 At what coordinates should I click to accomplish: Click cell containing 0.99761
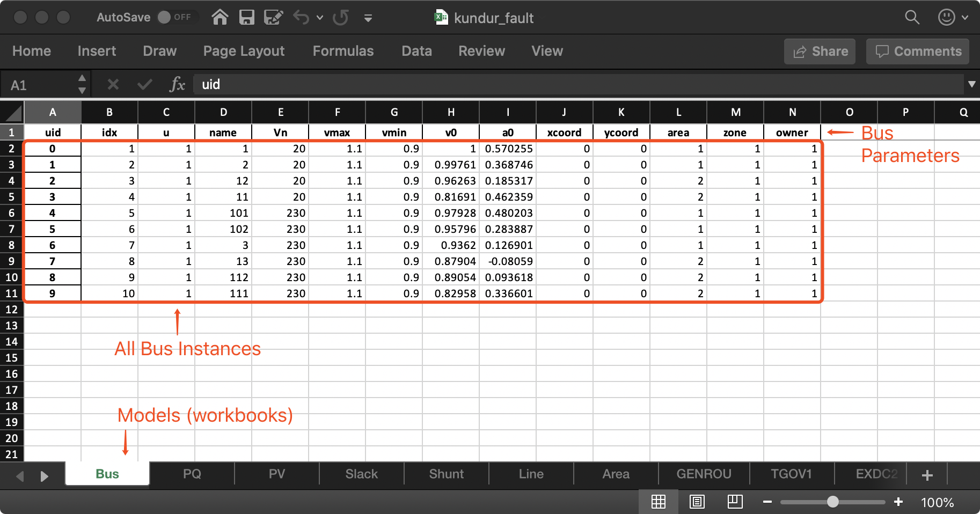pos(451,165)
